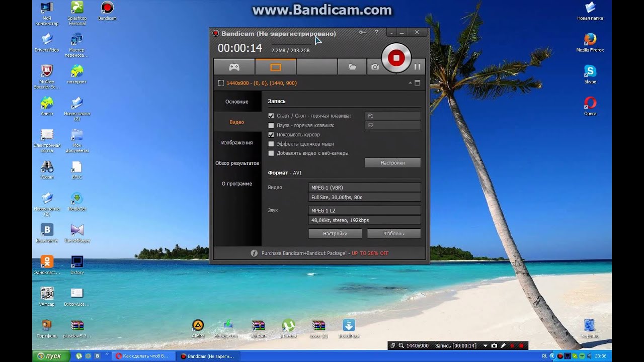Viewport: 644px width, 362px height.
Task: Open the Изображения tab
Action: pyautogui.click(x=236, y=143)
